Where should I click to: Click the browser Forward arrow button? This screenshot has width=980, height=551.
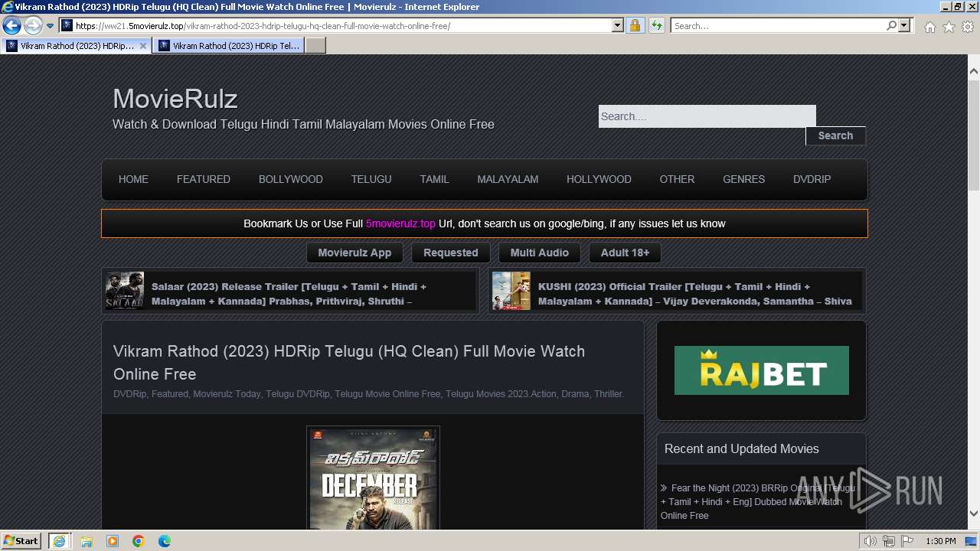pyautogui.click(x=33, y=26)
